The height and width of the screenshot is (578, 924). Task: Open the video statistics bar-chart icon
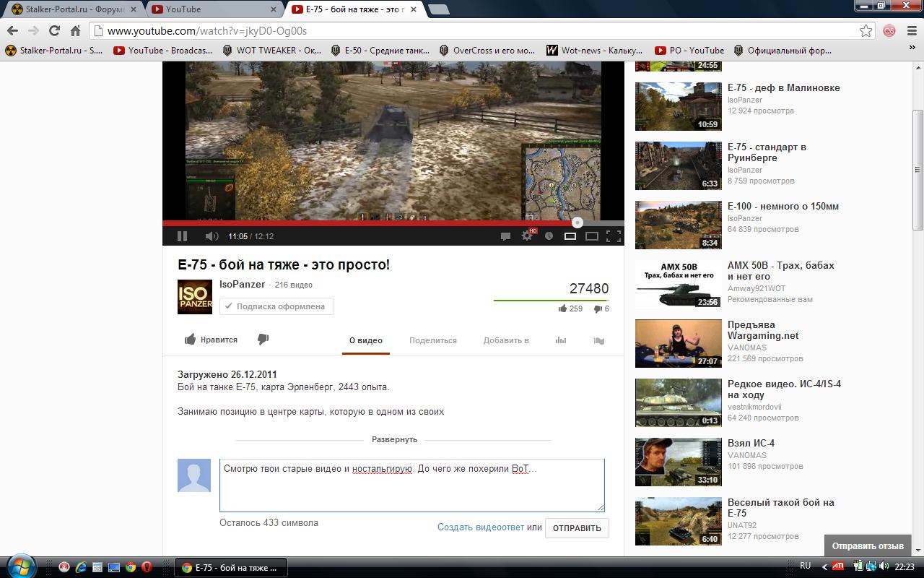pyautogui.click(x=561, y=340)
